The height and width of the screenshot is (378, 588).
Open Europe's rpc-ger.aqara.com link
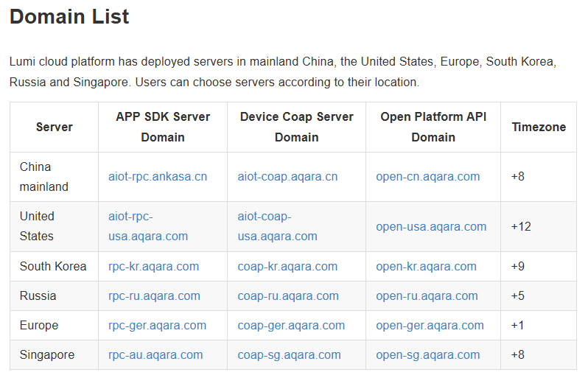[x=157, y=326]
